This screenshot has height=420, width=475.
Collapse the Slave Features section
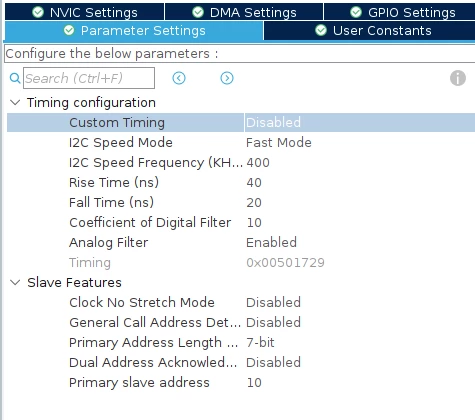[15, 283]
